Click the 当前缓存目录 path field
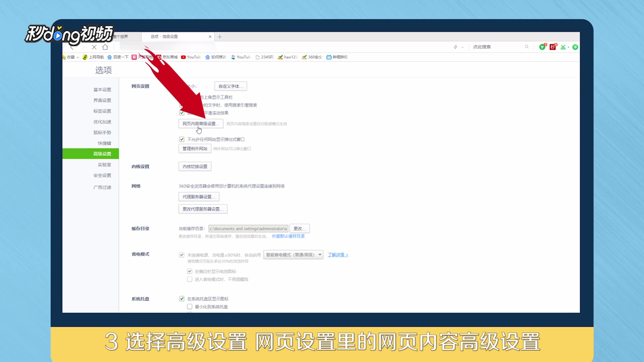The image size is (644, 362). [x=248, y=228]
